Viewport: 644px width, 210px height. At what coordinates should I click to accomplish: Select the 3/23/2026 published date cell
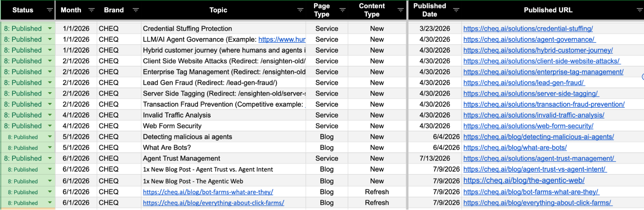click(x=435, y=28)
